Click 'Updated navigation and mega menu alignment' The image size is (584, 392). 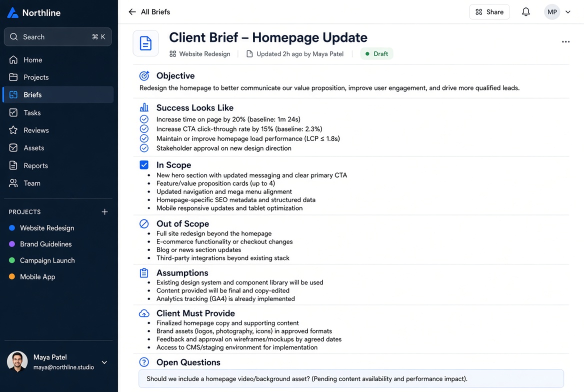pyautogui.click(x=224, y=191)
